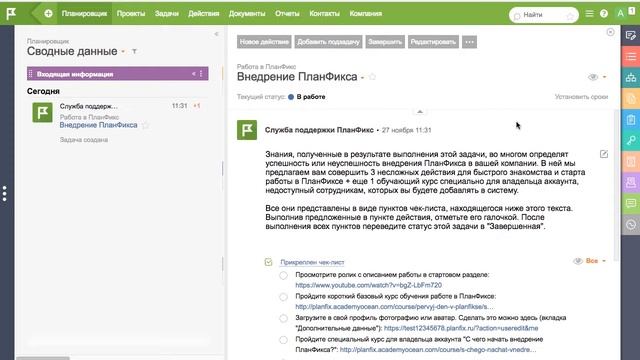
Task: Open the Все dropdown in checklist area
Action: click(x=596, y=261)
